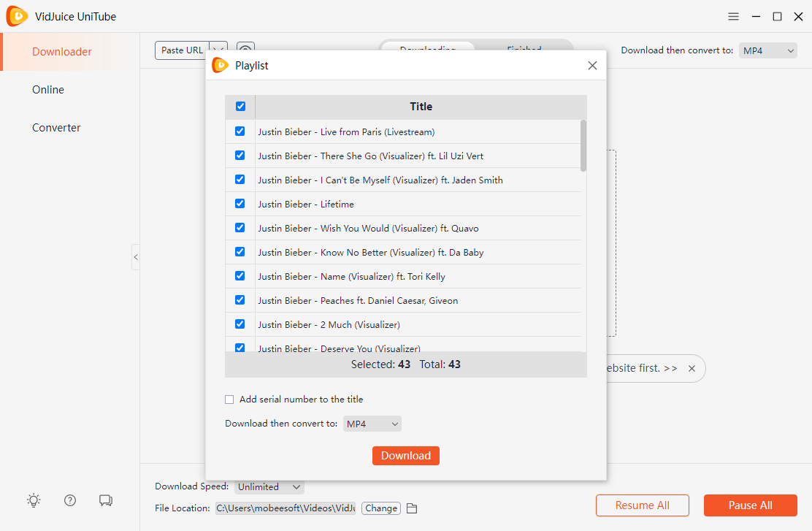Click the orange Download button
The image size is (812, 531).
406,456
